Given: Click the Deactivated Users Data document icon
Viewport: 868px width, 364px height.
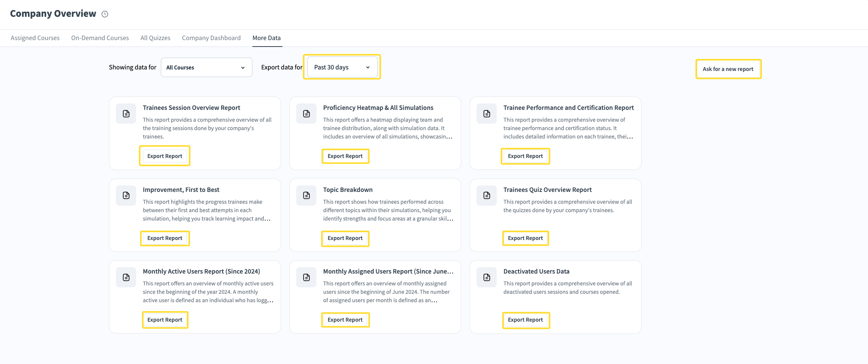Looking at the screenshot, I should click(x=487, y=277).
